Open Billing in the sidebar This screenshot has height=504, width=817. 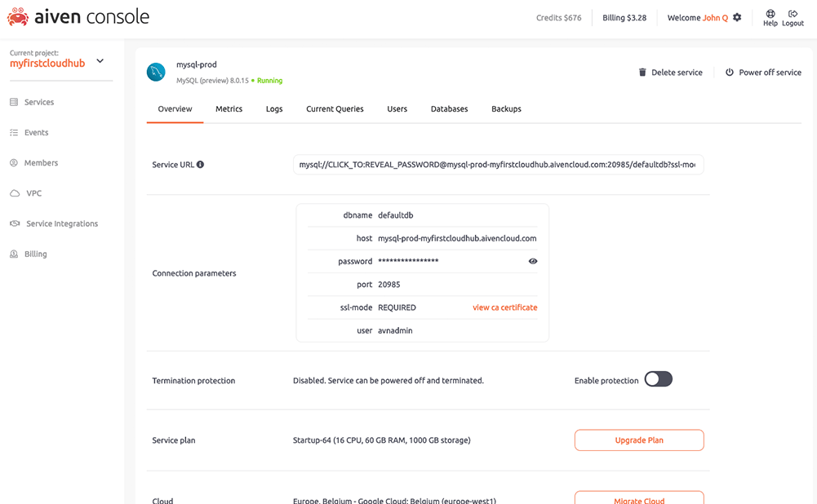35,254
